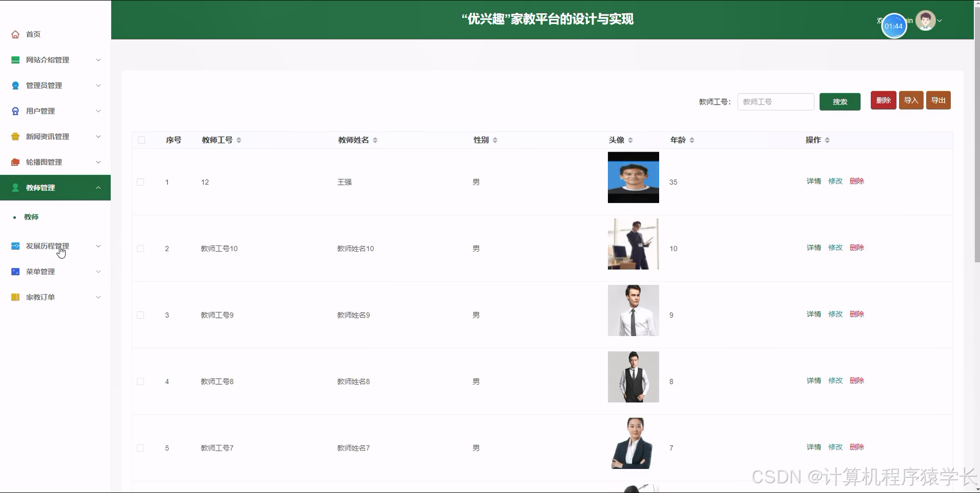This screenshot has width=980, height=493.
Task: Click the user avatar in top-right corner
Action: pos(925,20)
